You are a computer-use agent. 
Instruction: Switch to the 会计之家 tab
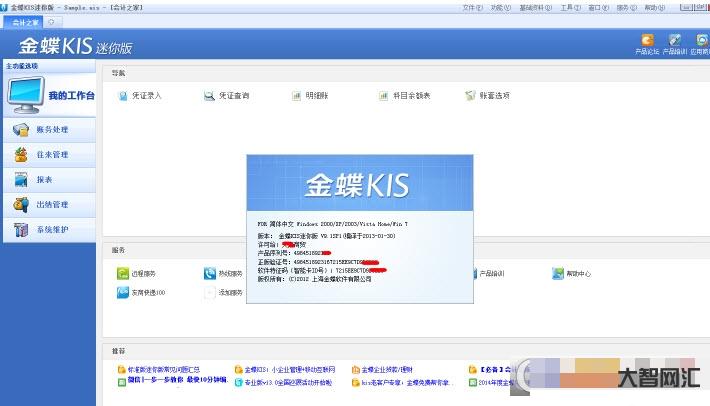tap(25, 21)
